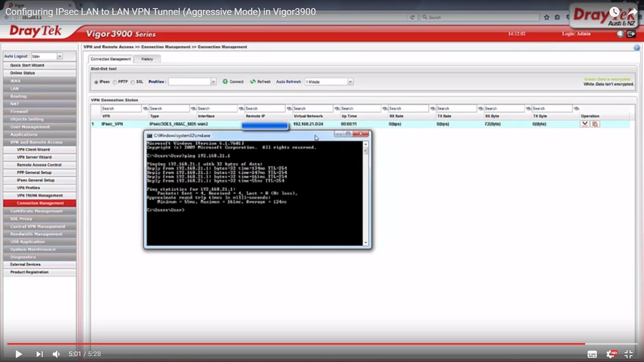Expand LAN menu in sidebar
The width and height of the screenshot is (644, 362).
click(x=40, y=88)
